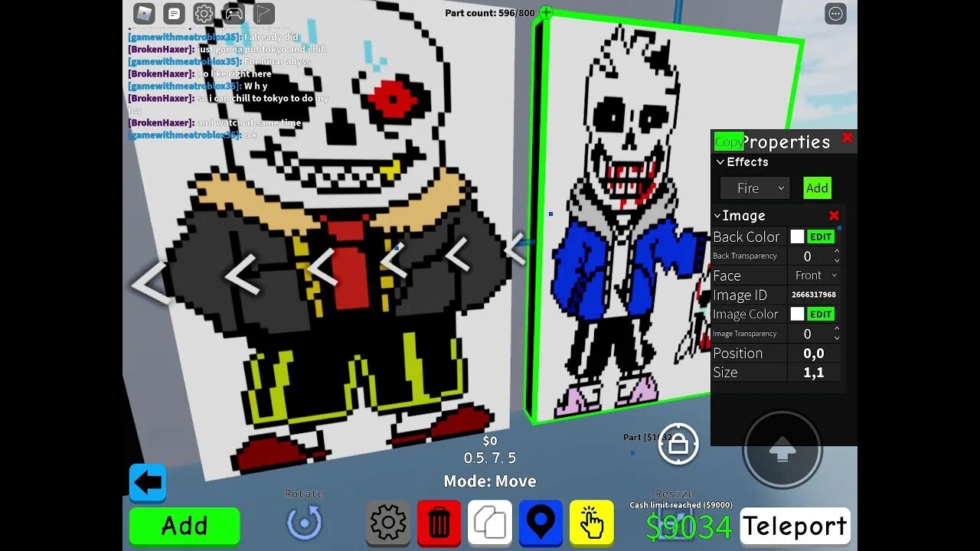
Task: Click the 'Cash limit reached ($9000)' text
Action: tap(681, 505)
